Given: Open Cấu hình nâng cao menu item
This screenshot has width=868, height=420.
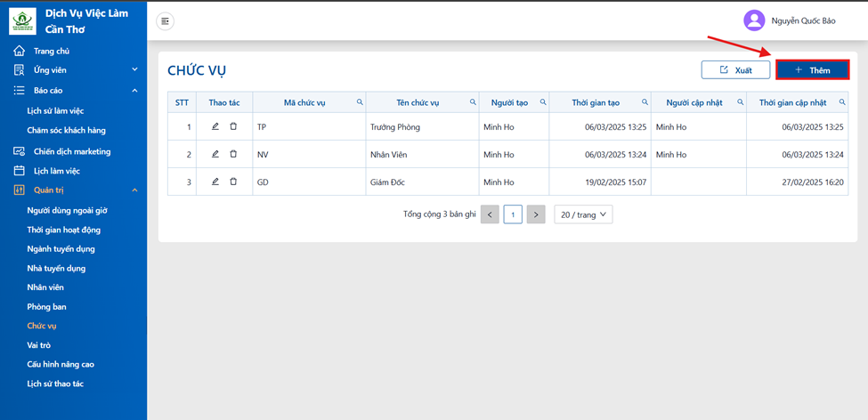Looking at the screenshot, I should (x=61, y=365).
